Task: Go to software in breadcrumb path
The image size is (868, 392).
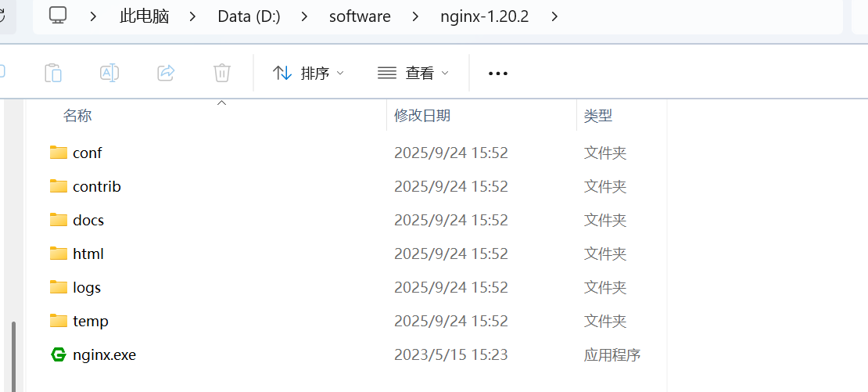Action: (360, 16)
